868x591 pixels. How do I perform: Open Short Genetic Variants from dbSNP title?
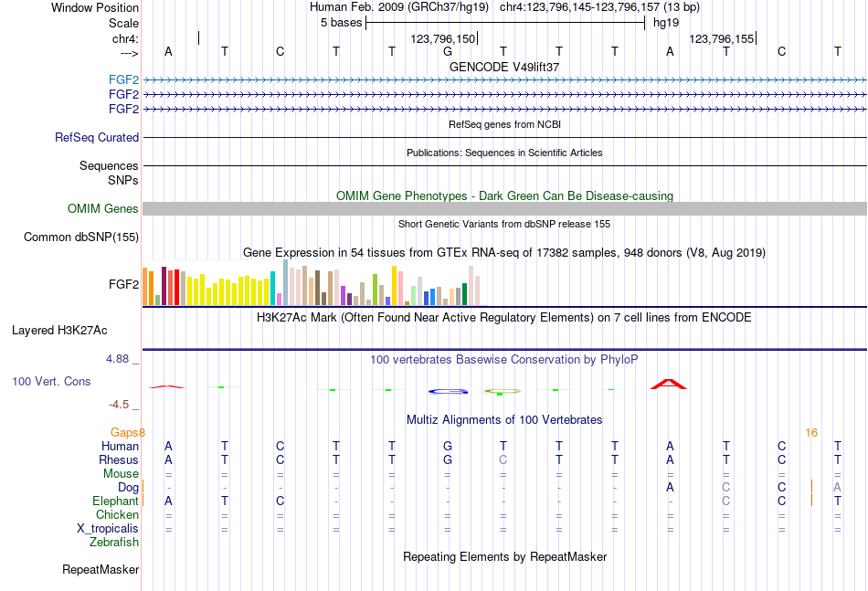click(504, 224)
